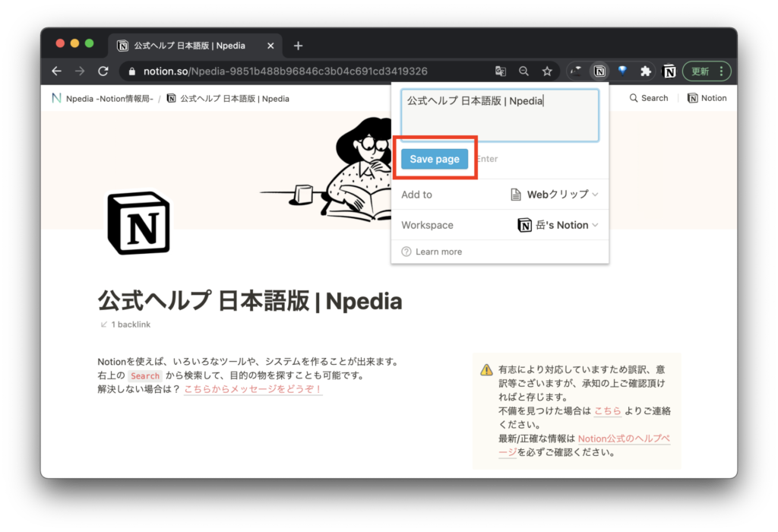This screenshot has width=778, height=532.
Task: Click the browser forward arrow
Action: (x=80, y=71)
